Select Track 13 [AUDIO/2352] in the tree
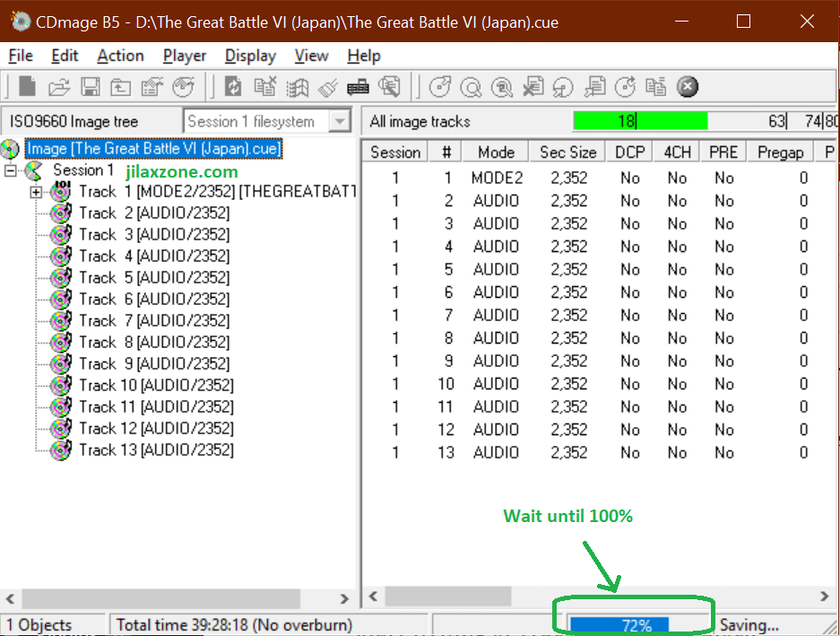 point(156,449)
